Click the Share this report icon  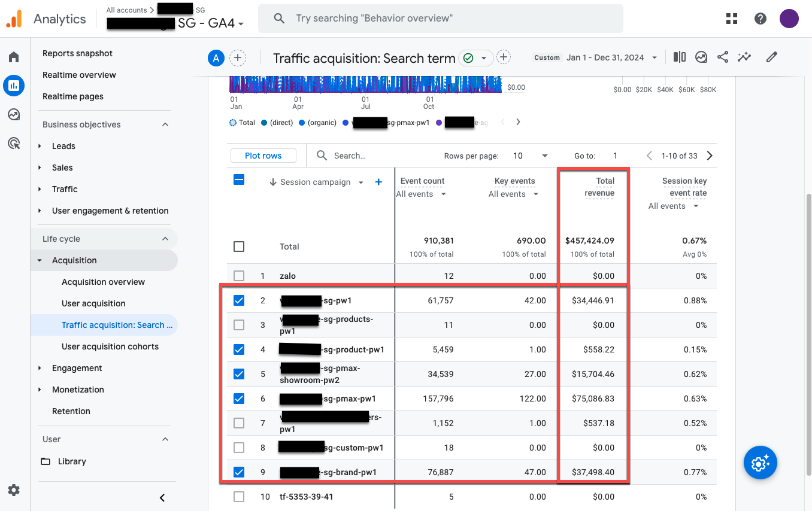(x=723, y=57)
